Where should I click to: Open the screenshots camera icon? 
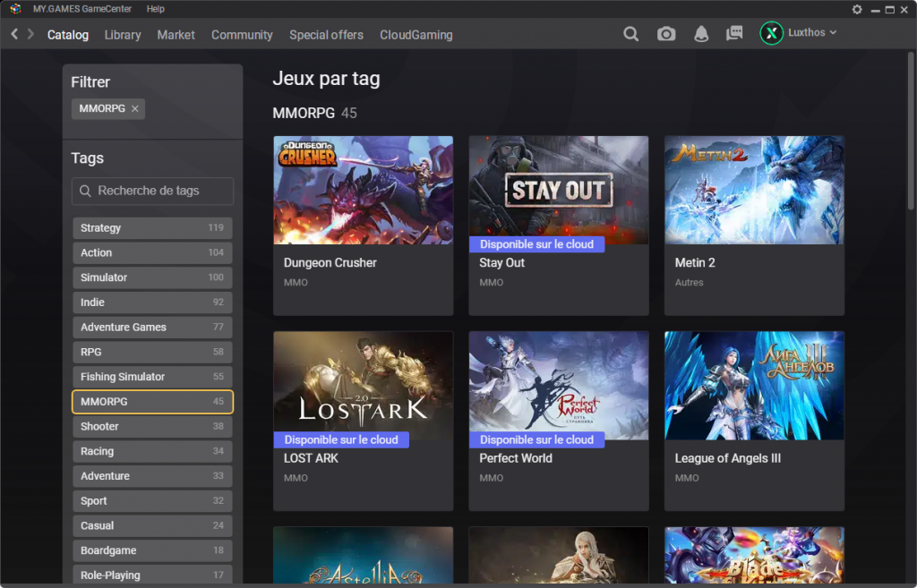pos(665,34)
